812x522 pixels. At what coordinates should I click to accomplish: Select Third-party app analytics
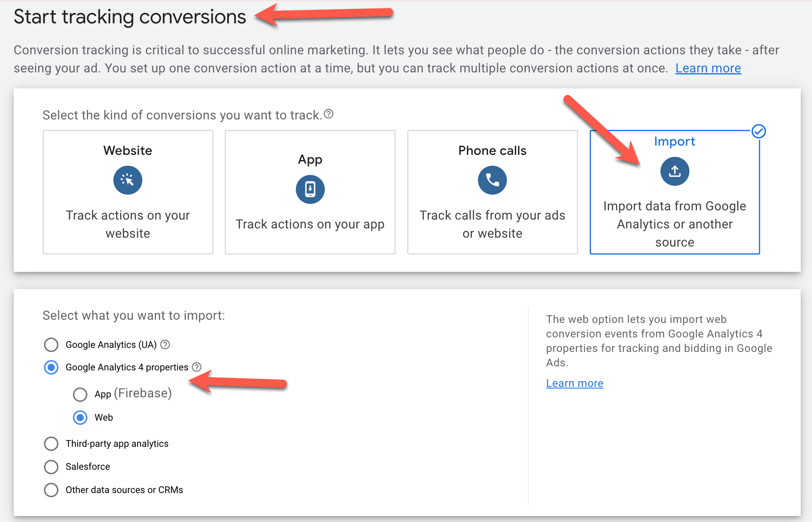pos(51,444)
